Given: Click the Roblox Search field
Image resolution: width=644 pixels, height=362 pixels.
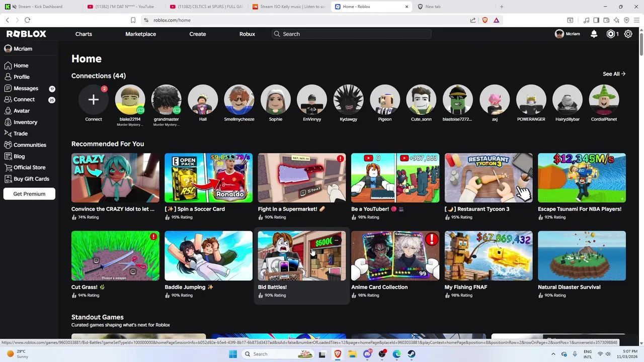Looking at the screenshot, I should 351,34.
